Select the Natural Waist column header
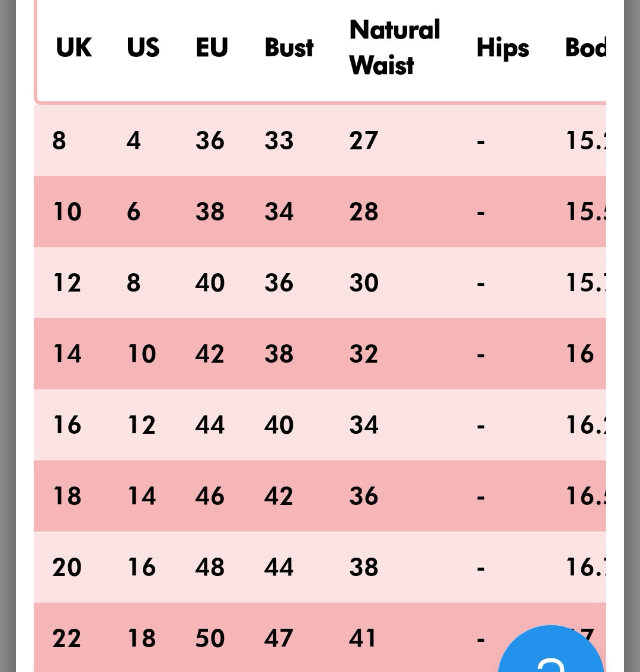The image size is (640, 672). pyautogui.click(x=395, y=48)
